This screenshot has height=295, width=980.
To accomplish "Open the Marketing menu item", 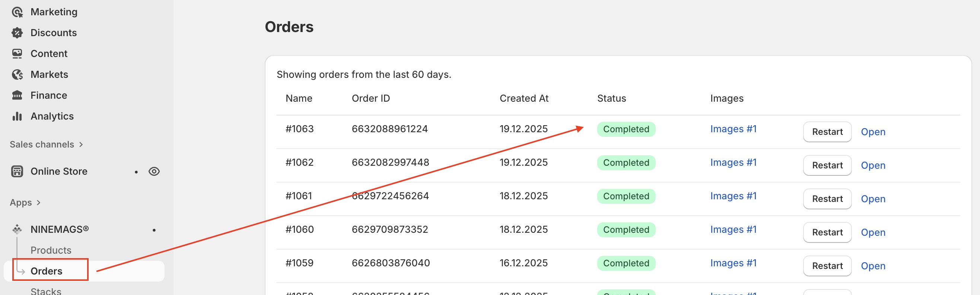I will [x=54, y=12].
